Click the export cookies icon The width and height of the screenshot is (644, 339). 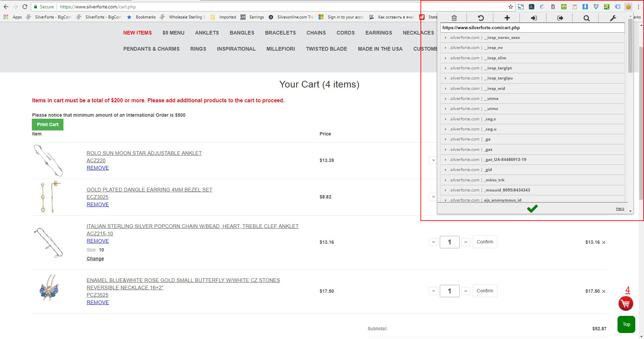[x=560, y=18]
